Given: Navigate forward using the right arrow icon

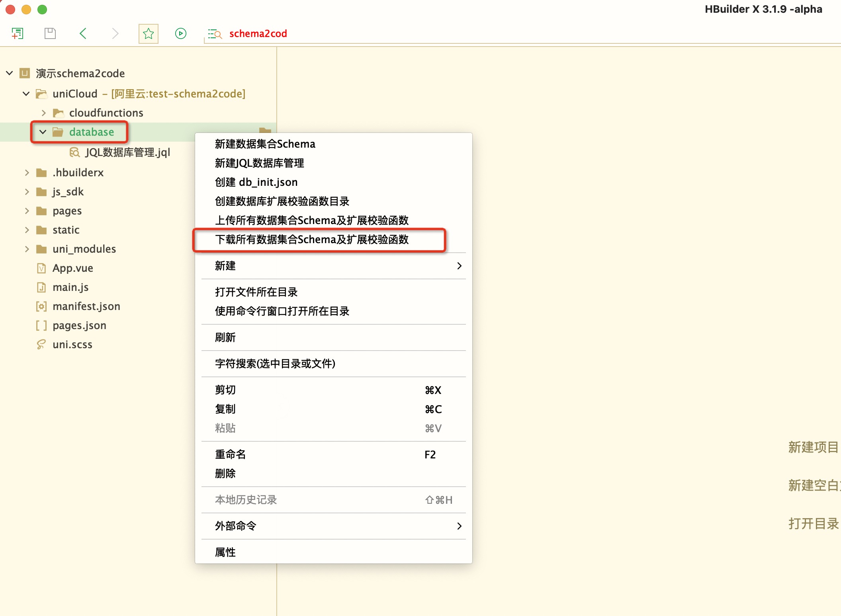Looking at the screenshot, I should (x=115, y=33).
